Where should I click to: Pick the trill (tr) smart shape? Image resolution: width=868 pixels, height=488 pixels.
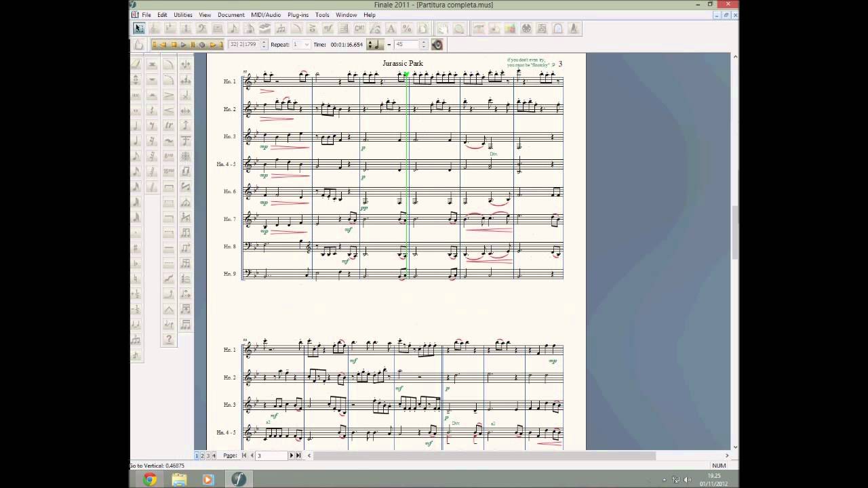pos(169,125)
